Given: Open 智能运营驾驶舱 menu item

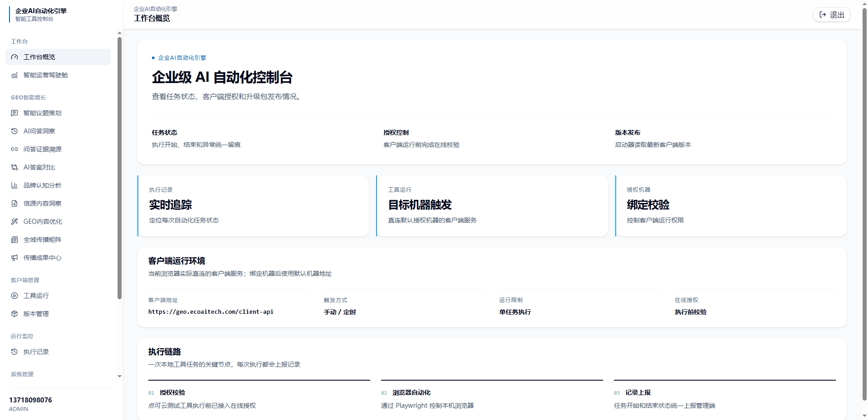Looking at the screenshot, I should (58, 75).
